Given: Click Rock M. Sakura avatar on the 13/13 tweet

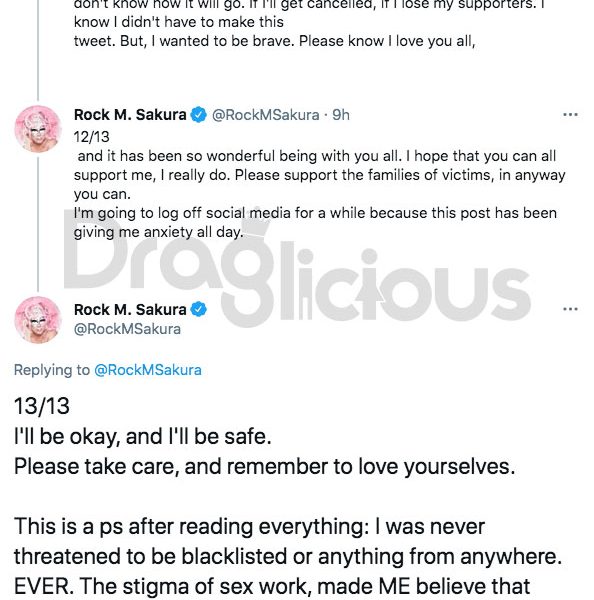Looking at the screenshot, I should [x=38, y=320].
